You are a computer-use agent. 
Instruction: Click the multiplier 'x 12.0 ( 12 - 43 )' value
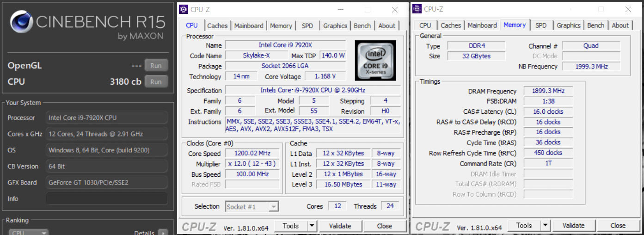(252, 164)
